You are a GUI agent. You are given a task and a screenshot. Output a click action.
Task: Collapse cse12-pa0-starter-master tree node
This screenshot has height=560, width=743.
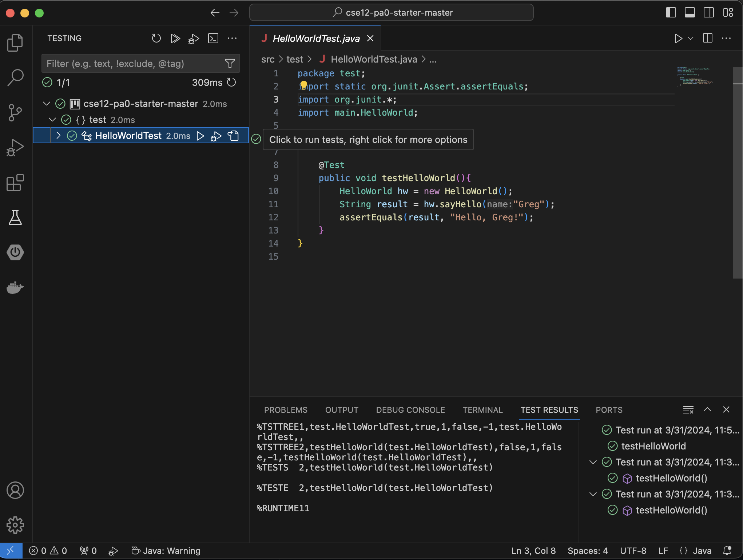tap(47, 104)
